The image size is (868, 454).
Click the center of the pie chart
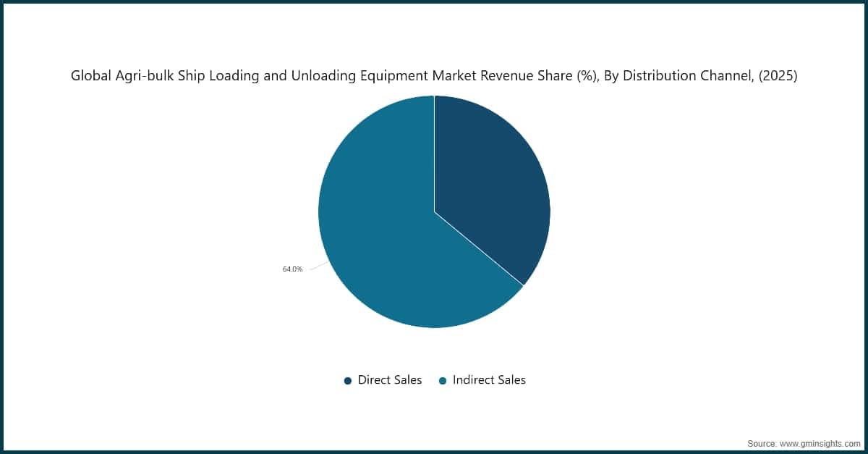[434, 211]
